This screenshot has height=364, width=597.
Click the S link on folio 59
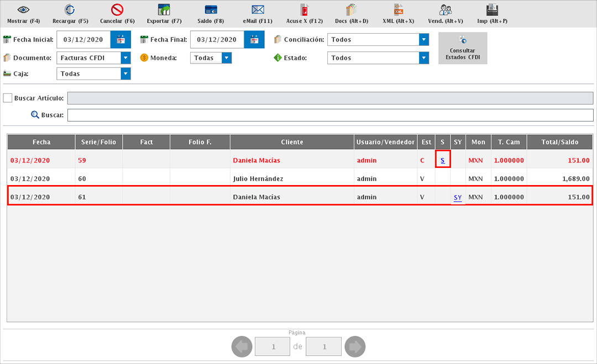click(x=442, y=160)
